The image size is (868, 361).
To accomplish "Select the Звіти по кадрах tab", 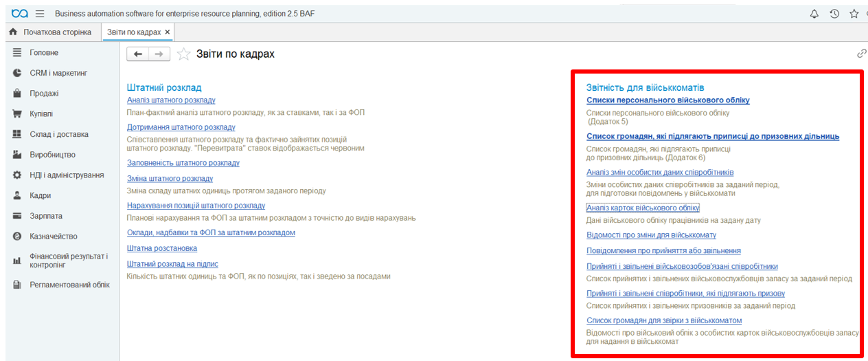I will [135, 32].
